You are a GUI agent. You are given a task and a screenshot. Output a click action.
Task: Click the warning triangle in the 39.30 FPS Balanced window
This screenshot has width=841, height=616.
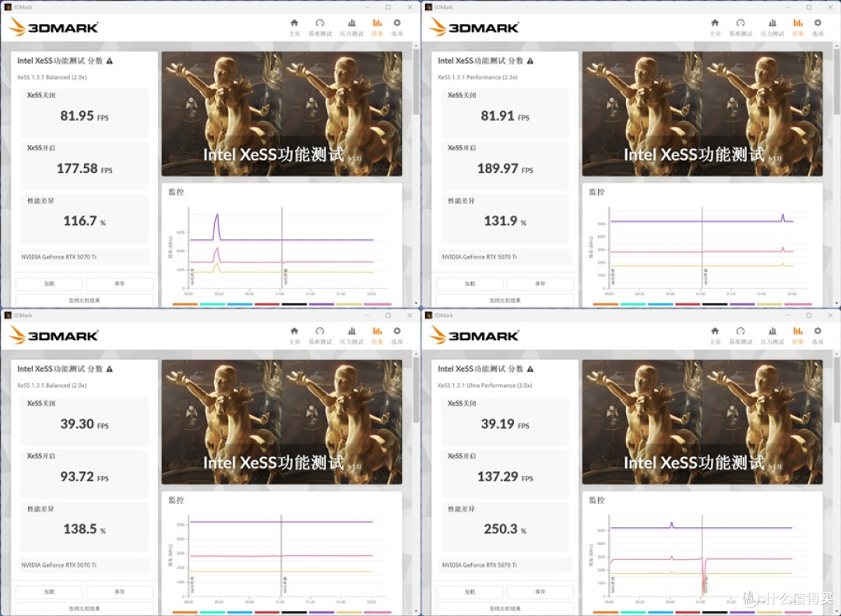[x=110, y=368]
